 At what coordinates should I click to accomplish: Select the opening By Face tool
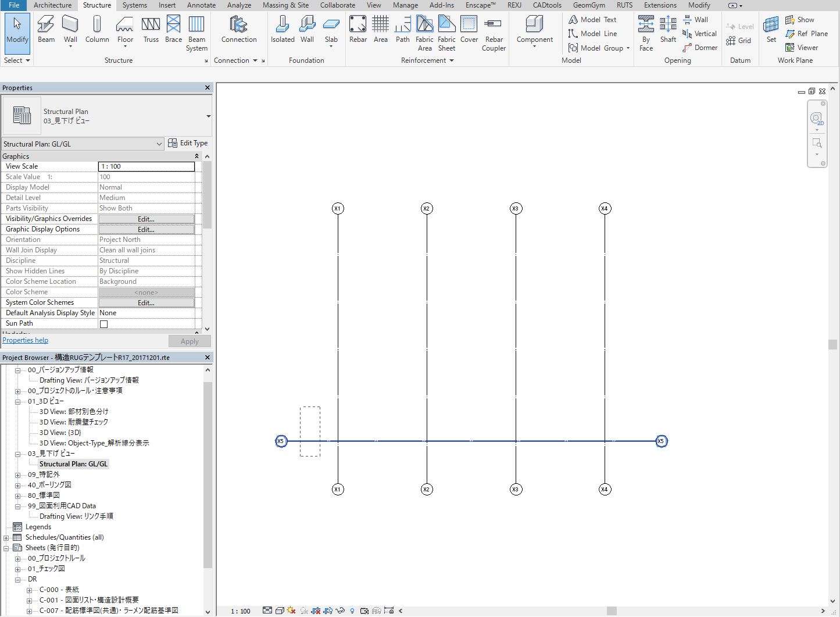pos(646,33)
